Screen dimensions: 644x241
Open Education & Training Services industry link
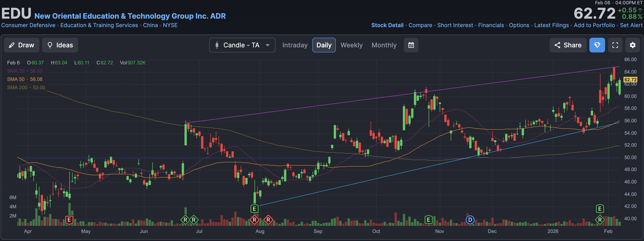(x=99, y=25)
